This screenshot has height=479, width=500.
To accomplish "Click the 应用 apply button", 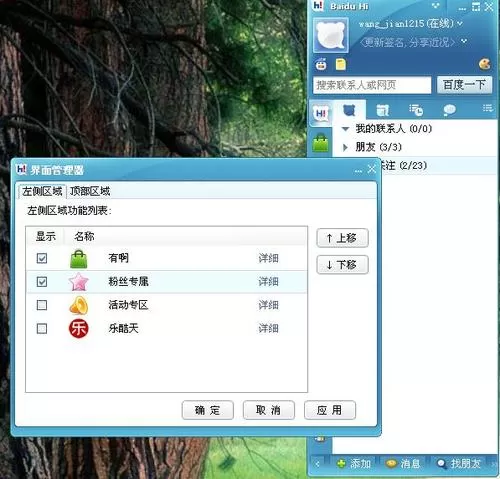I will click(x=330, y=410).
